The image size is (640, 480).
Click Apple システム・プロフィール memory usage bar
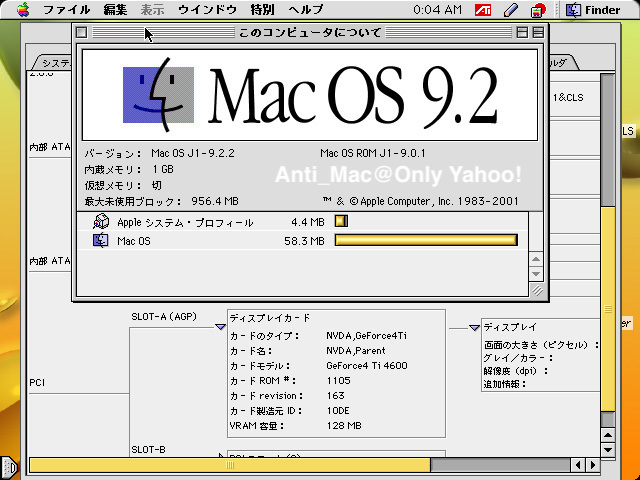pyautogui.click(x=341, y=221)
